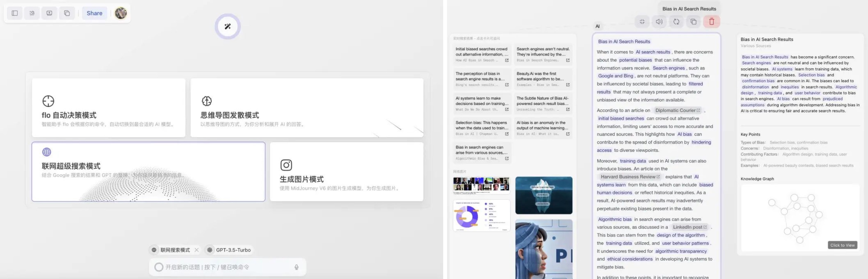Open the user profile avatar
This screenshot has width=868, height=279.
point(121,13)
